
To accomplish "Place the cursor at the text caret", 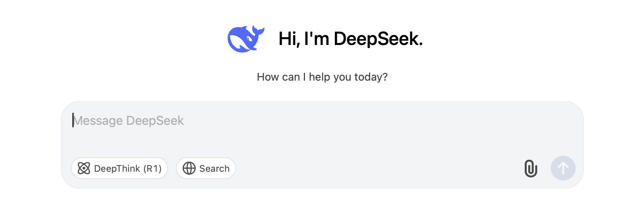I will coord(73,121).
